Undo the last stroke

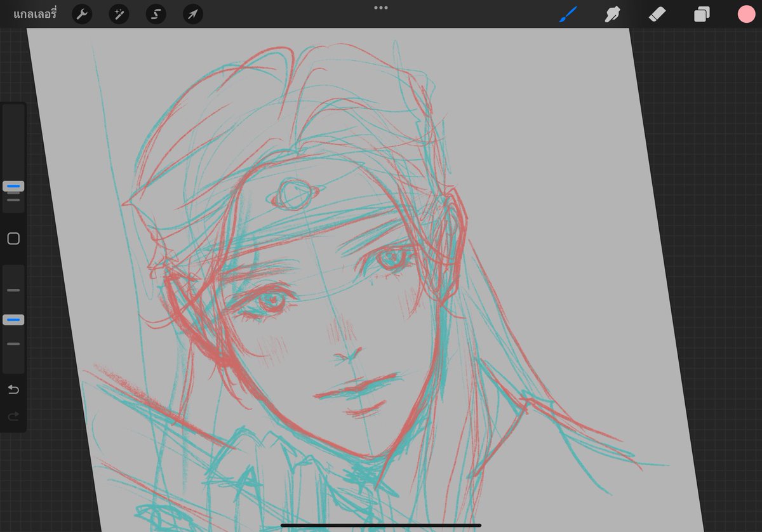(13, 389)
